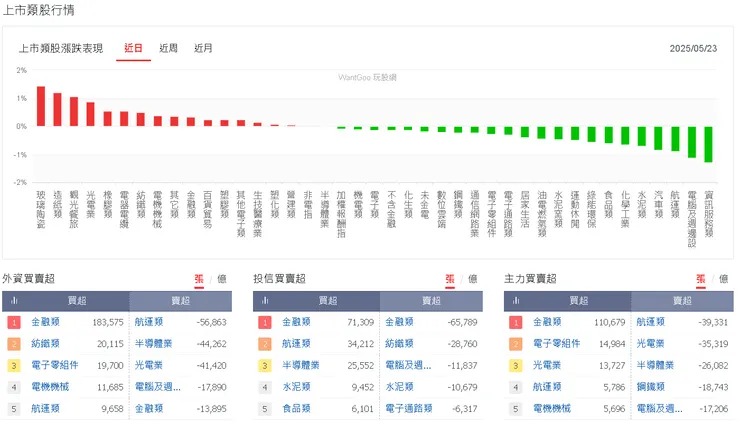The height and width of the screenshot is (423, 740).
Task: Select the 近日 tab
Action: pyautogui.click(x=133, y=47)
